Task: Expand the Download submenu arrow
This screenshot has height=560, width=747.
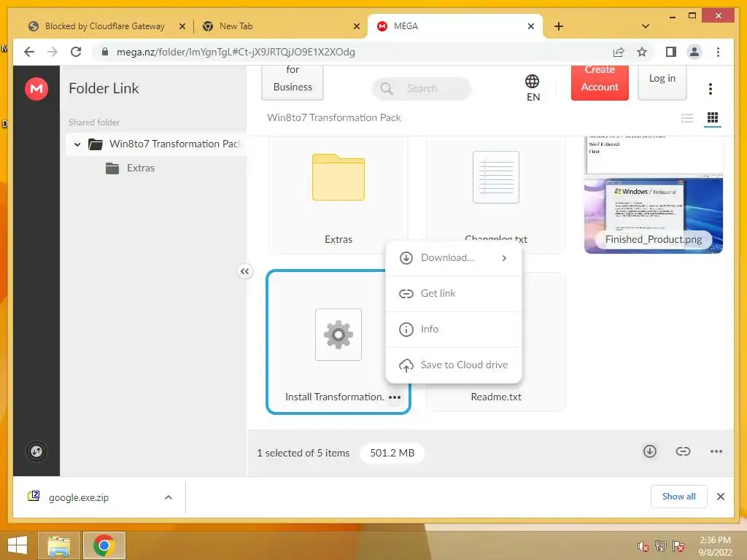Action: tap(504, 258)
